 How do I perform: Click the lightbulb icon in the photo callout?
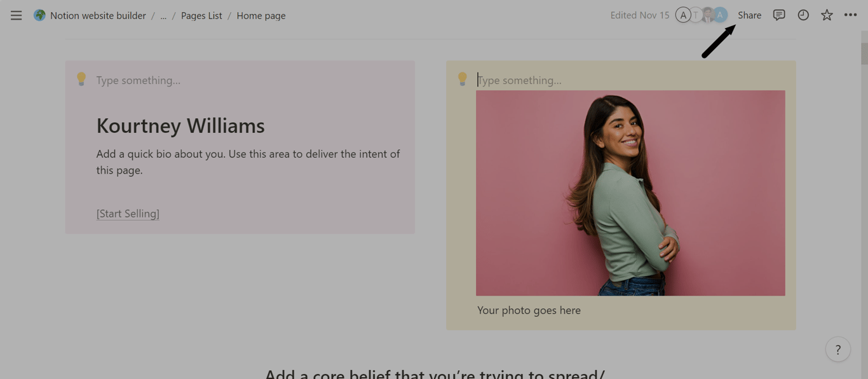click(462, 79)
